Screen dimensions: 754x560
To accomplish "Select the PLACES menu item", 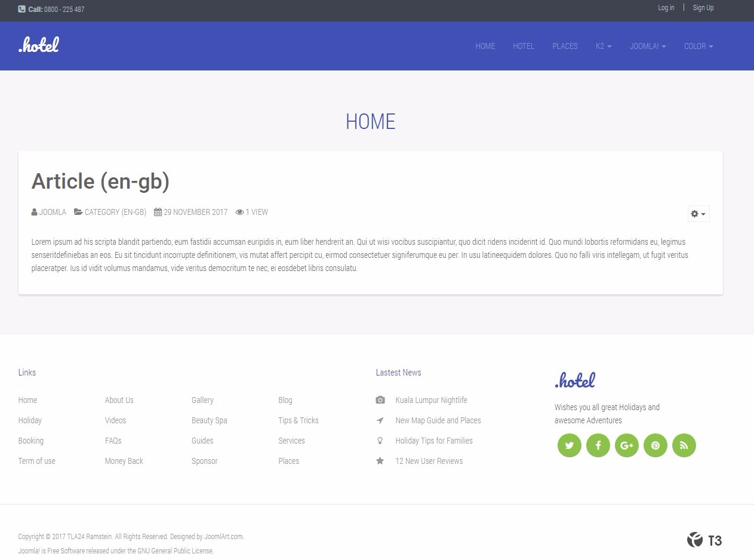I will click(565, 46).
